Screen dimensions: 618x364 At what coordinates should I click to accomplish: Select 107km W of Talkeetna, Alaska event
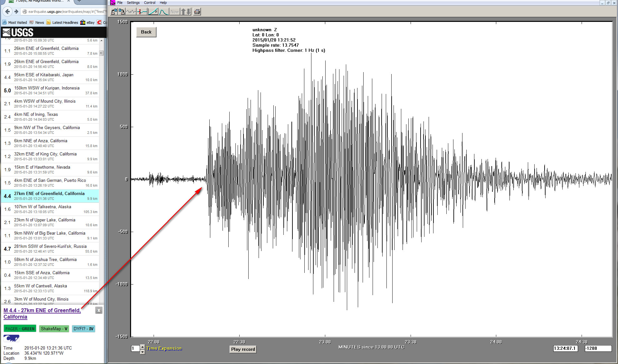point(50,209)
